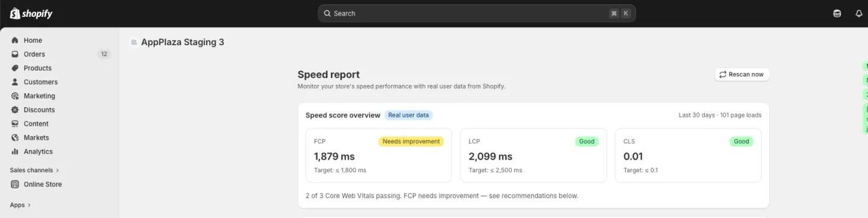This screenshot has height=218, width=868.
Task: Click the Analytics bar chart icon
Action: click(x=15, y=152)
